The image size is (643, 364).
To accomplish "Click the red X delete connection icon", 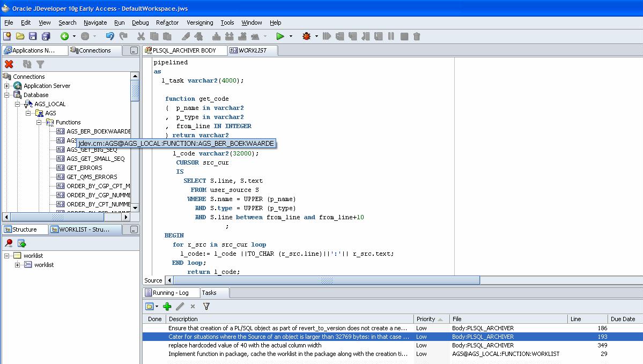I will coord(9,64).
